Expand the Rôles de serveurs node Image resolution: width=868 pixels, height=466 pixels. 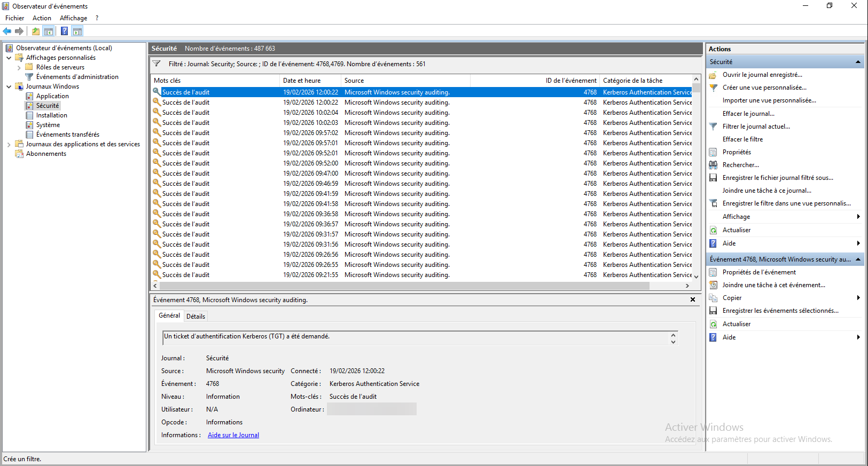click(x=19, y=67)
